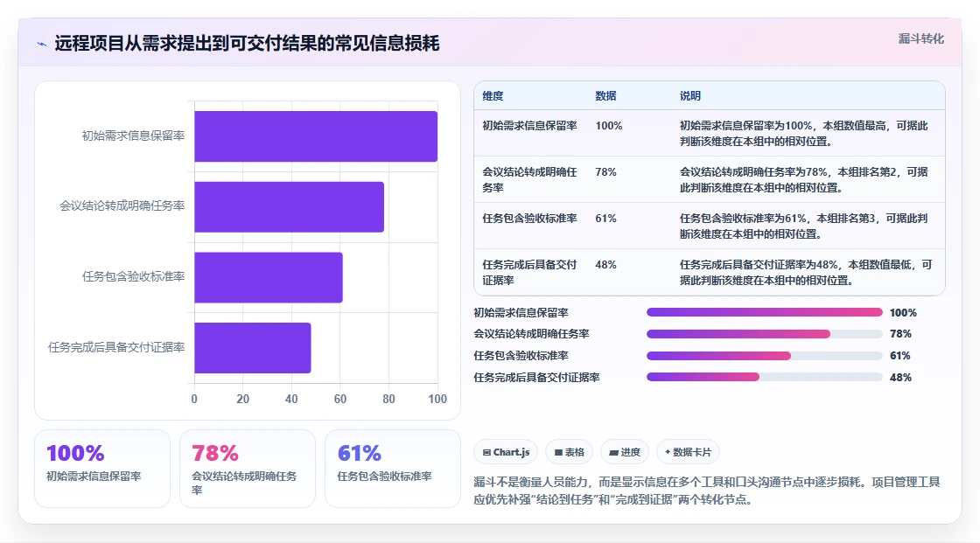
Task: Click the 初始需求信息保留率 chart axis label
Action: [133, 136]
